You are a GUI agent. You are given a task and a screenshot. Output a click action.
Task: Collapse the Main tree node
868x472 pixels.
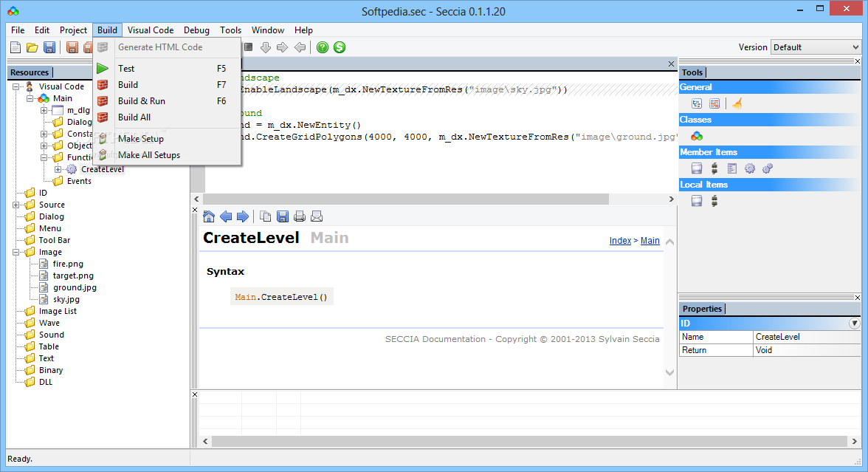tap(30, 99)
